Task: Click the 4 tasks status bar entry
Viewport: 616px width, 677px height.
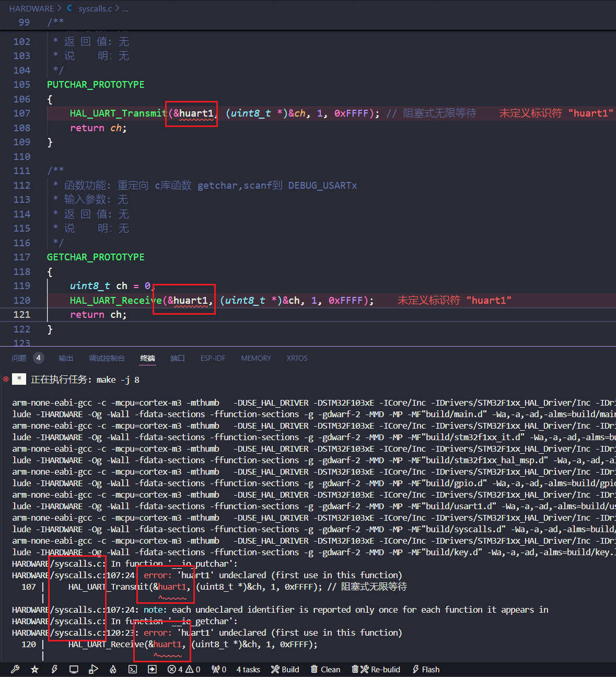Action: 248,669
